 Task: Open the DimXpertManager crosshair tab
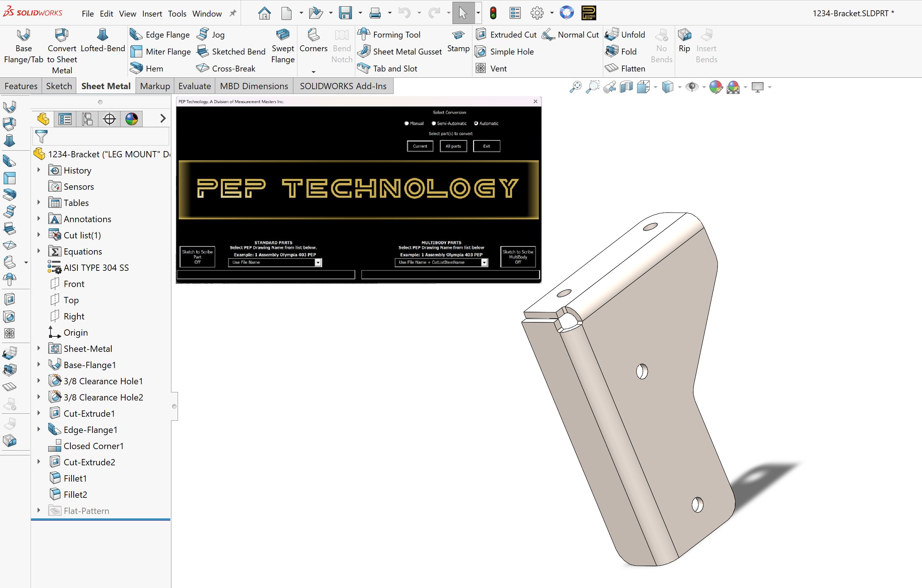pos(109,119)
